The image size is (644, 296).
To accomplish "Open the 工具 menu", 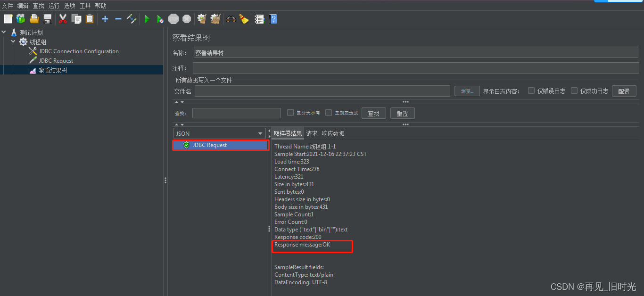I will coord(85,5).
